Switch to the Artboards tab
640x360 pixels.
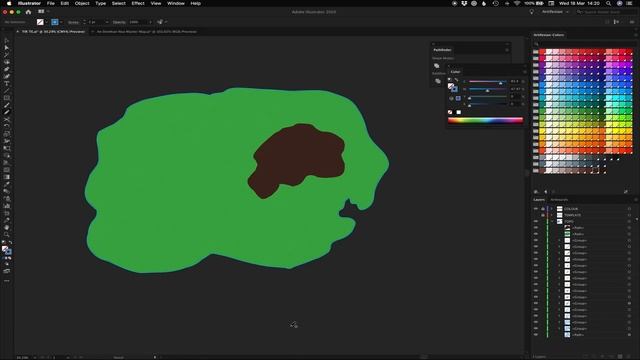559,200
